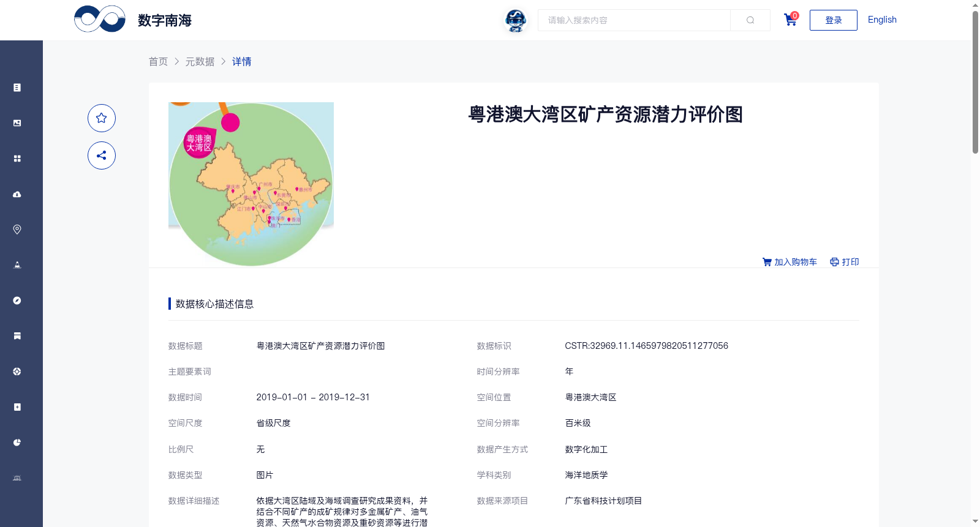The width and height of the screenshot is (980, 527).
Task: Submit search with the magnifier icon
Action: (x=750, y=20)
